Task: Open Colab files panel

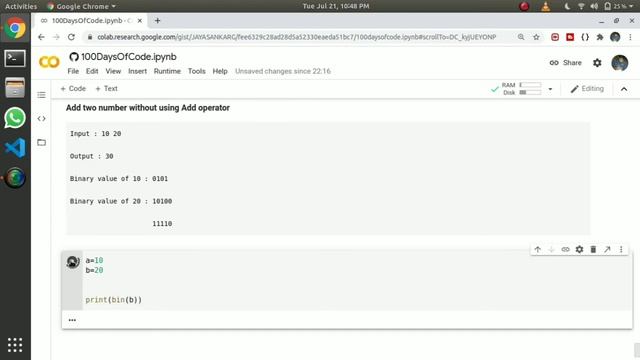Action: click(x=41, y=142)
